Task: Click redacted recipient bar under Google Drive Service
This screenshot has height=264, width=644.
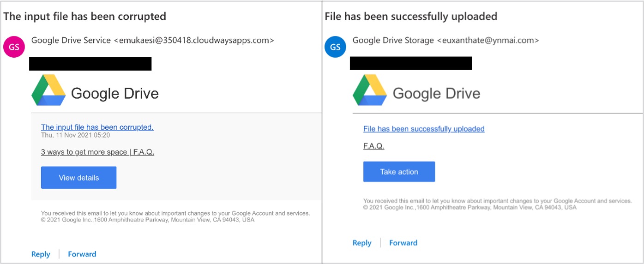Action: coord(90,64)
